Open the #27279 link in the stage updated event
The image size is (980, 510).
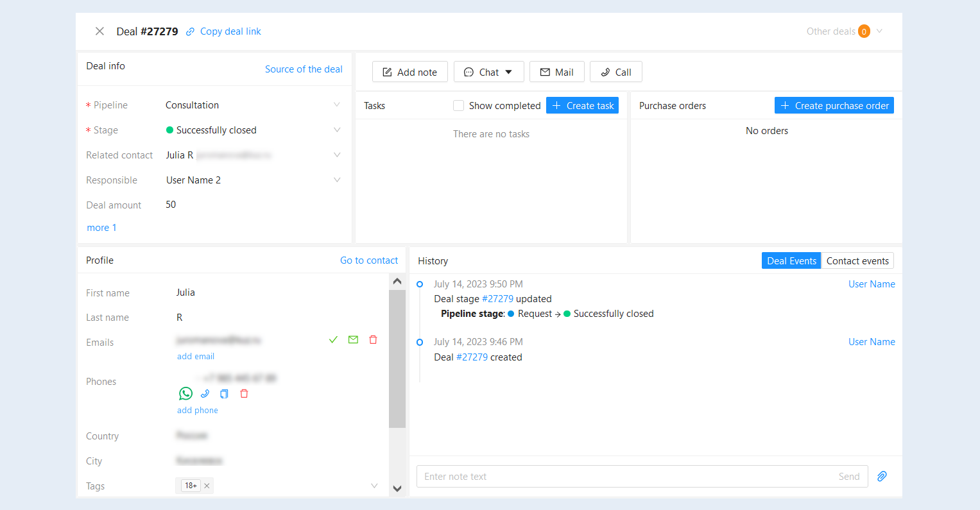(x=497, y=299)
